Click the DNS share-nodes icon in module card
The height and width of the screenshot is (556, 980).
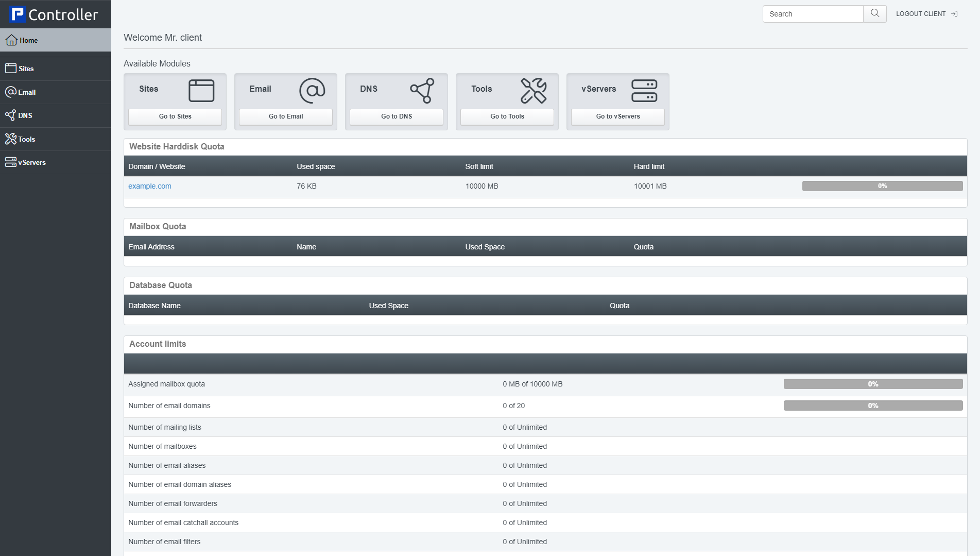422,91
